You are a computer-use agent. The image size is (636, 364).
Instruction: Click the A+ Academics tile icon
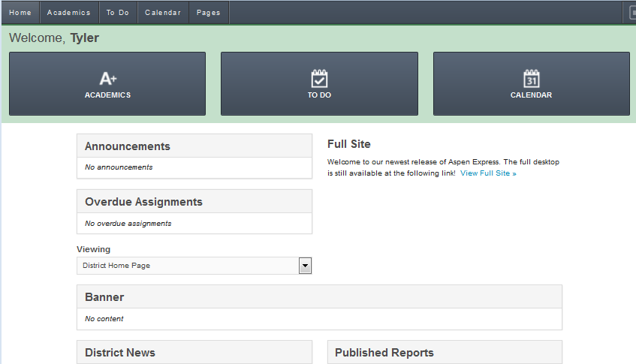coord(107,78)
